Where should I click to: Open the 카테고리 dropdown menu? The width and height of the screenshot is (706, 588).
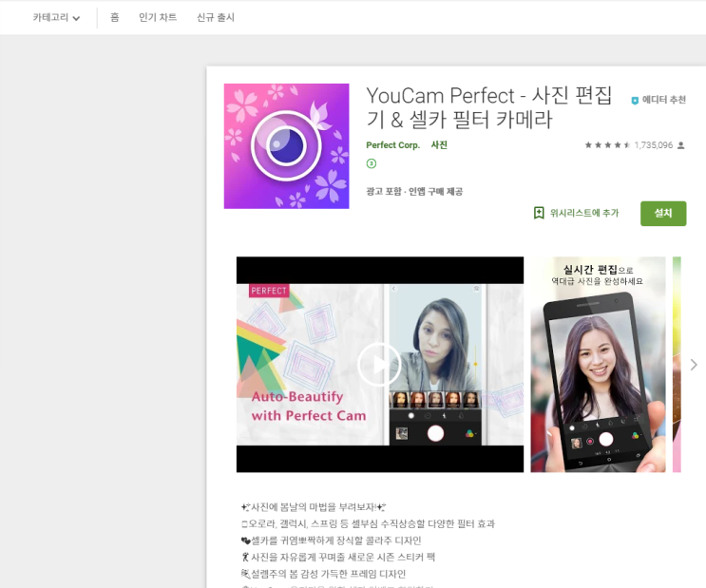(56, 17)
